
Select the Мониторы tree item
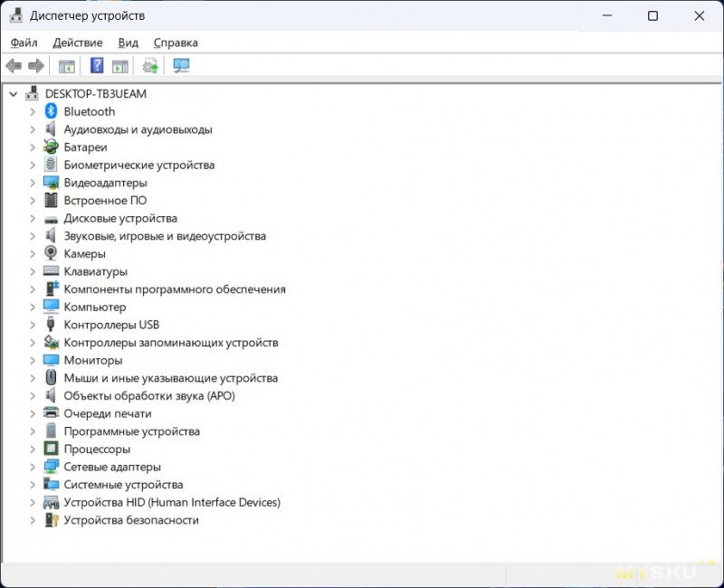92,360
